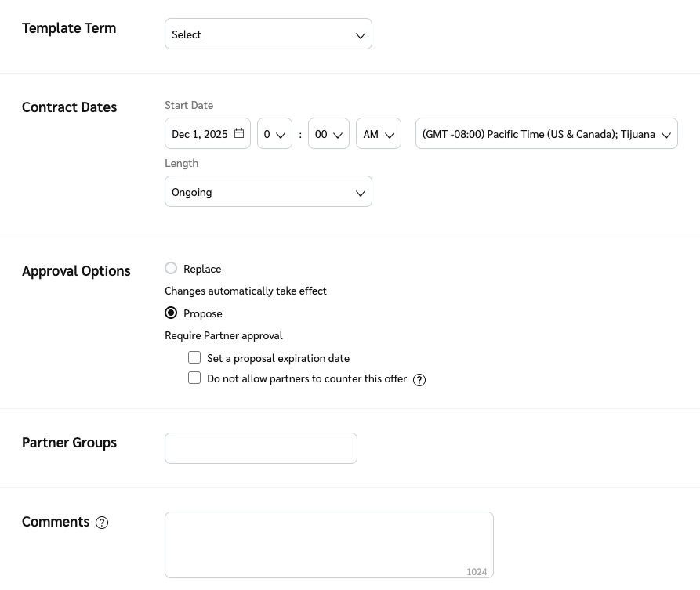Focus the Partner Groups input box

[261, 448]
